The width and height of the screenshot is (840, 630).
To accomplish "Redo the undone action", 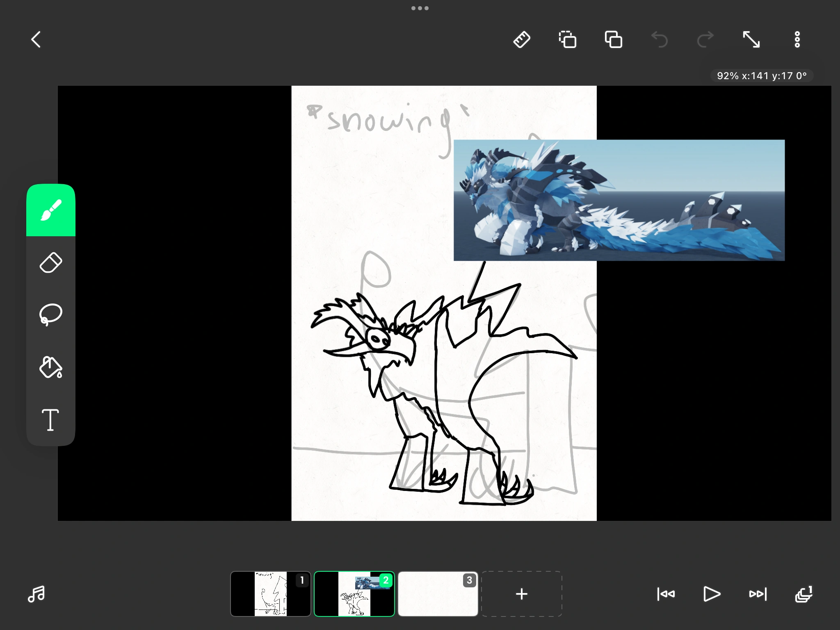I will (x=705, y=40).
